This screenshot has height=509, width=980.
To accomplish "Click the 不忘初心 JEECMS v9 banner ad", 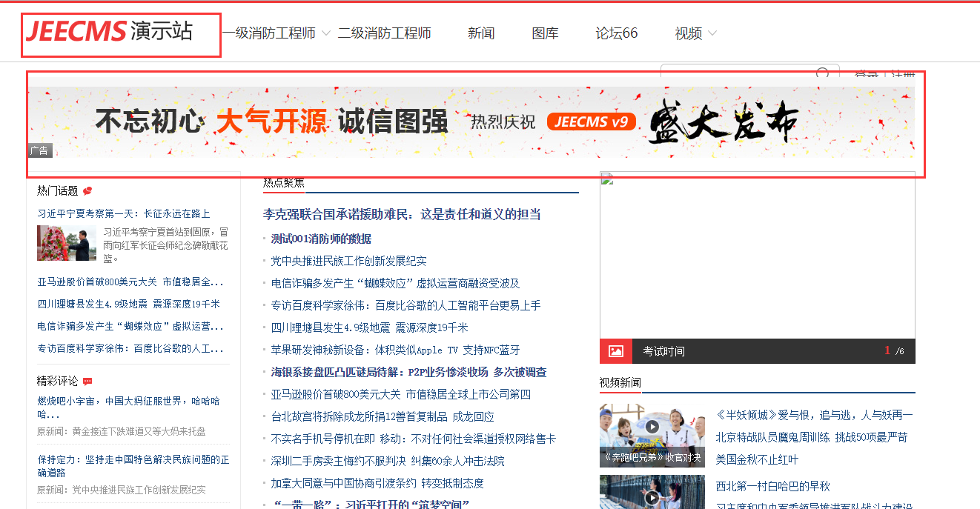I will pyautogui.click(x=471, y=122).
